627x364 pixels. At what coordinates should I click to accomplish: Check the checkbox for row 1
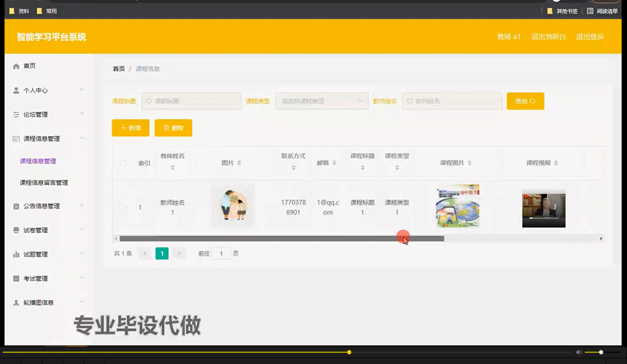pos(122,207)
